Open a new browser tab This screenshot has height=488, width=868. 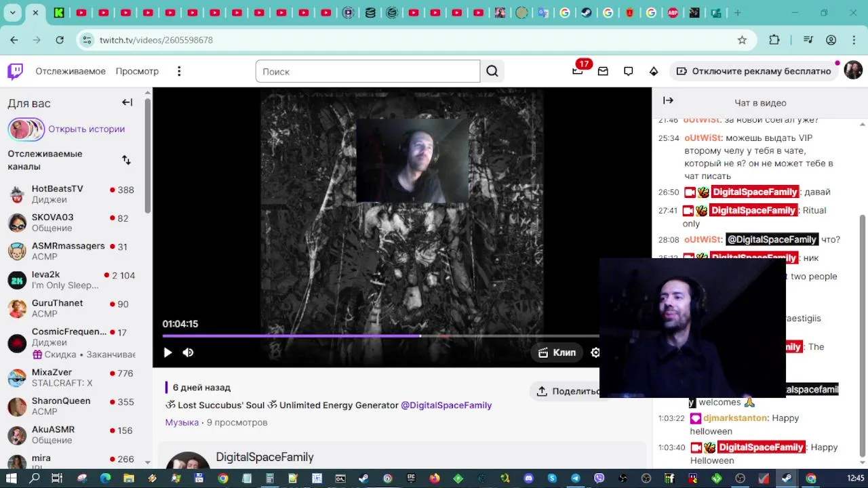pyautogui.click(x=738, y=12)
